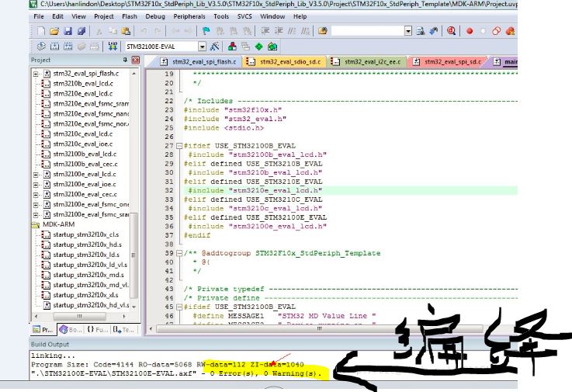
Task: Switch to the stm32_eval_sdio_sd.c editor tab
Action: point(284,61)
